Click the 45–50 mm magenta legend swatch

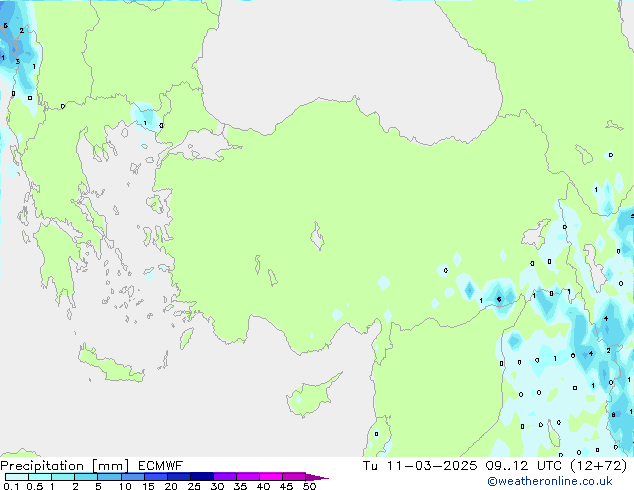(x=294, y=477)
